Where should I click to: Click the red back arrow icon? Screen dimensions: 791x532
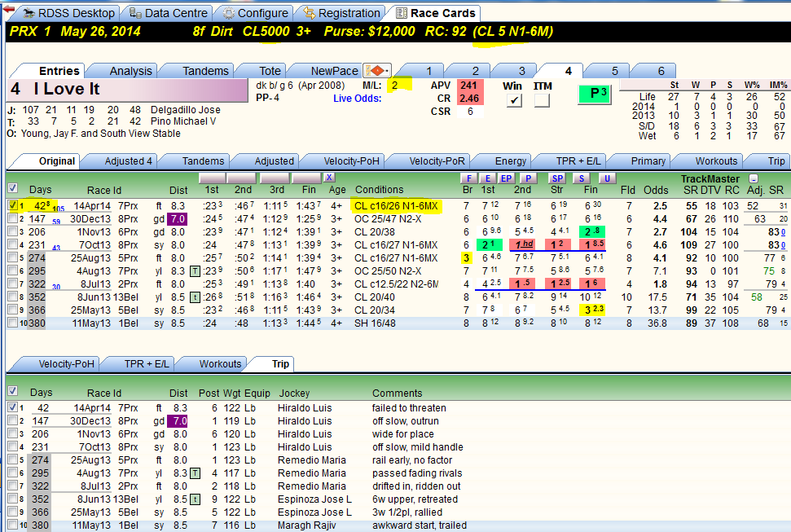coord(9,9)
